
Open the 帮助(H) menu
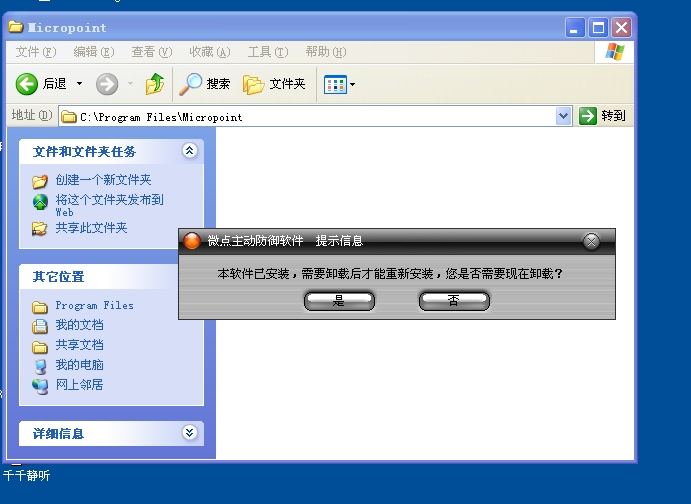point(326,52)
